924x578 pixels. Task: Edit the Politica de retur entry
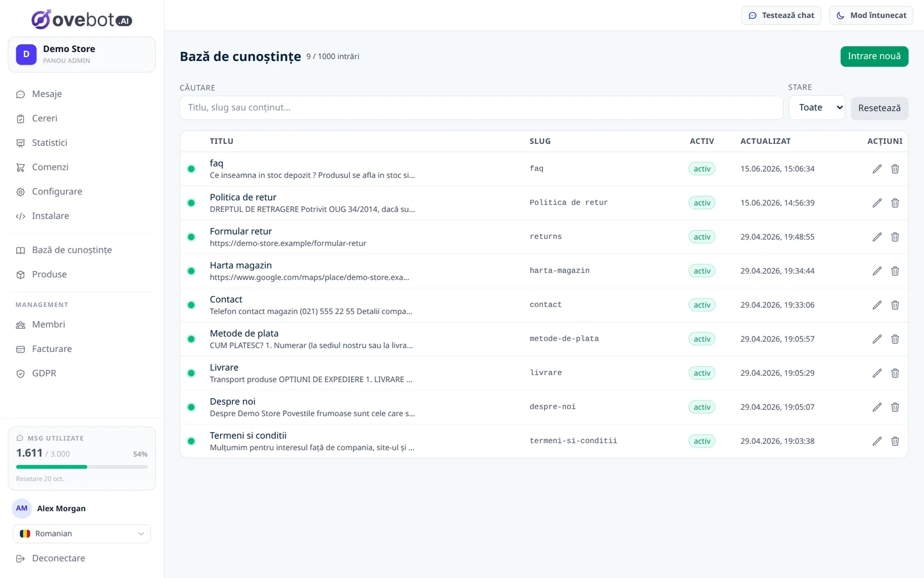point(877,203)
